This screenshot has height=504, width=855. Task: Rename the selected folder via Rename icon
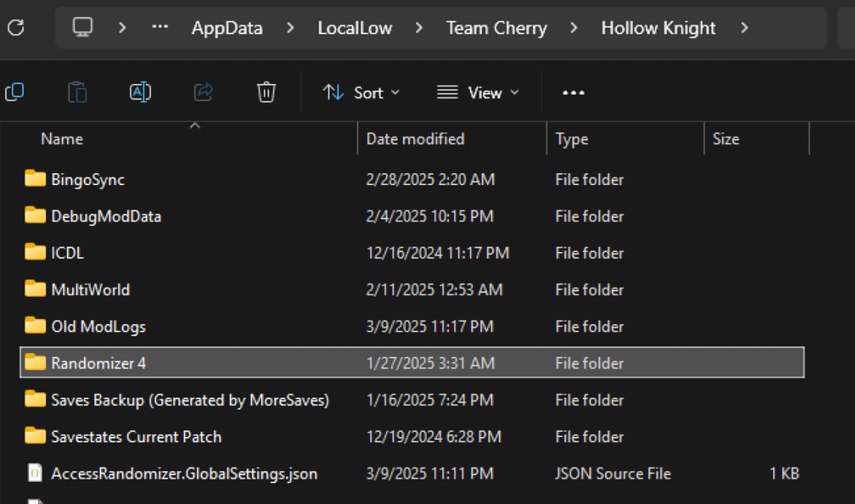click(x=140, y=92)
